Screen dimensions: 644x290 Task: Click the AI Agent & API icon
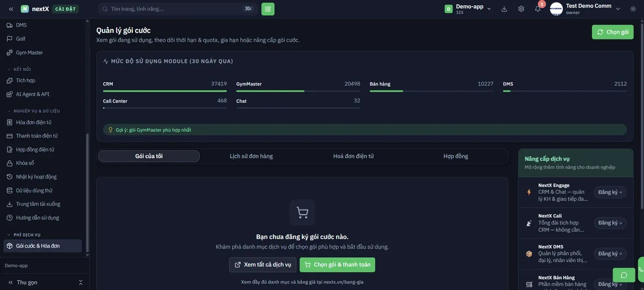9,95
